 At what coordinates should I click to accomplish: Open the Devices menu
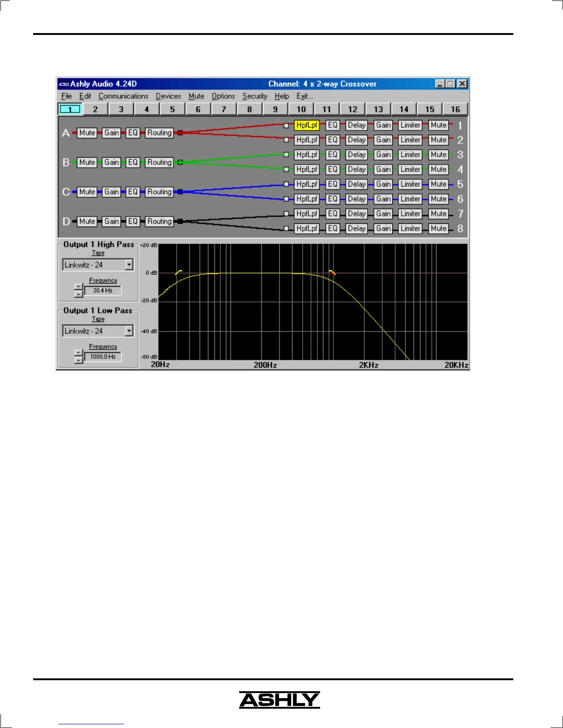pos(168,96)
